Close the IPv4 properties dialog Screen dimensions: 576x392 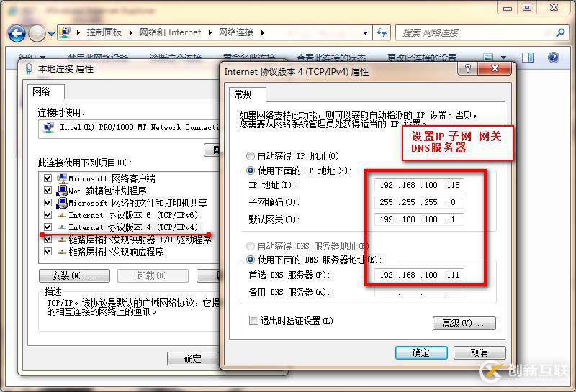495,68
